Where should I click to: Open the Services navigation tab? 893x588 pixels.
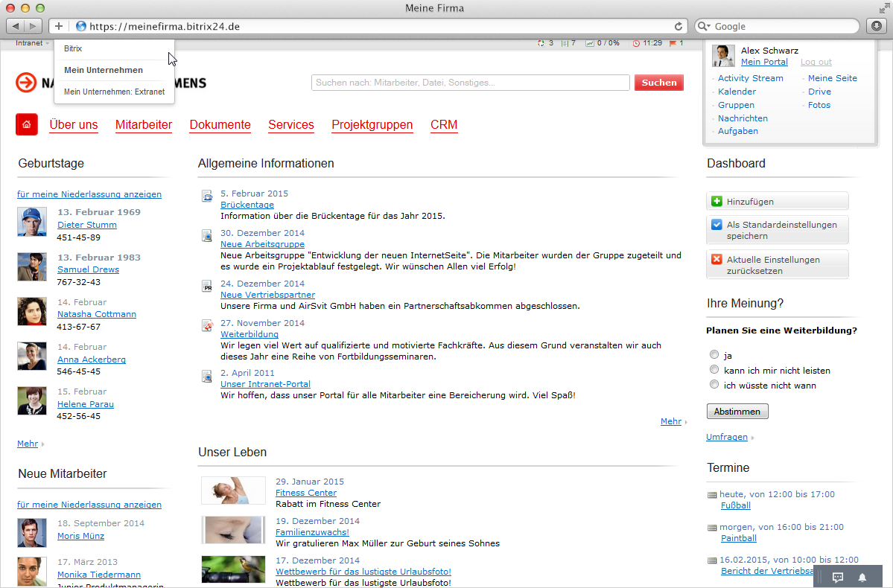[x=291, y=124]
